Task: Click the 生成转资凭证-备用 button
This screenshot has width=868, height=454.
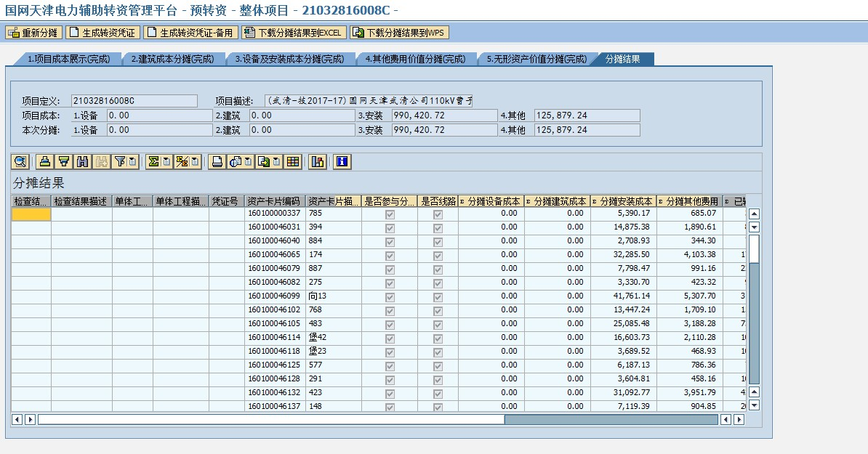Action: [190, 33]
